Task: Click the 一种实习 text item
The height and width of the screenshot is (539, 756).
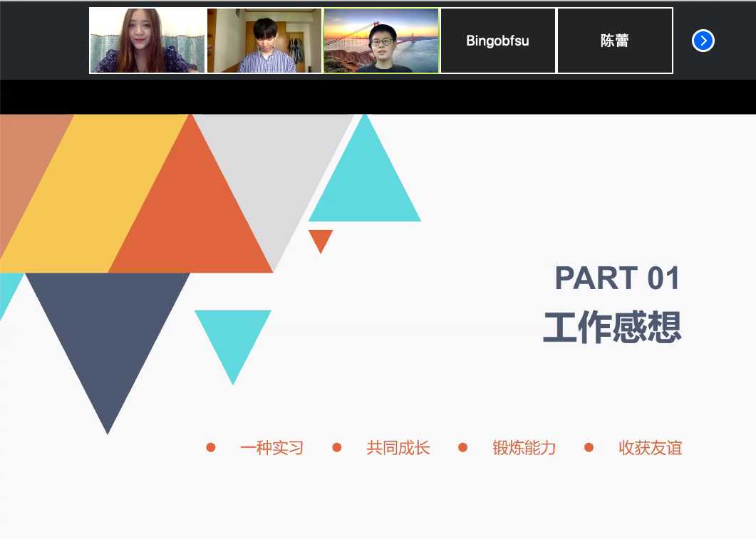Action: (271, 448)
